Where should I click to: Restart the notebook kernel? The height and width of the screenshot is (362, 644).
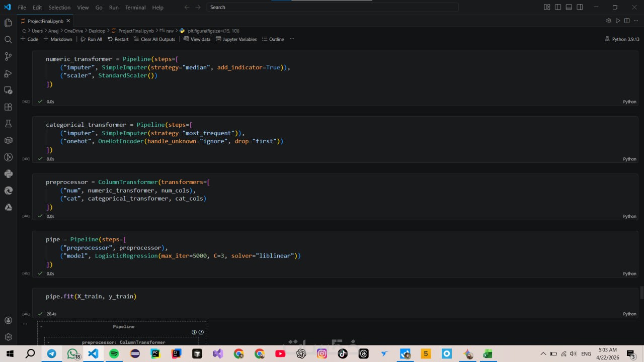(118, 39)
